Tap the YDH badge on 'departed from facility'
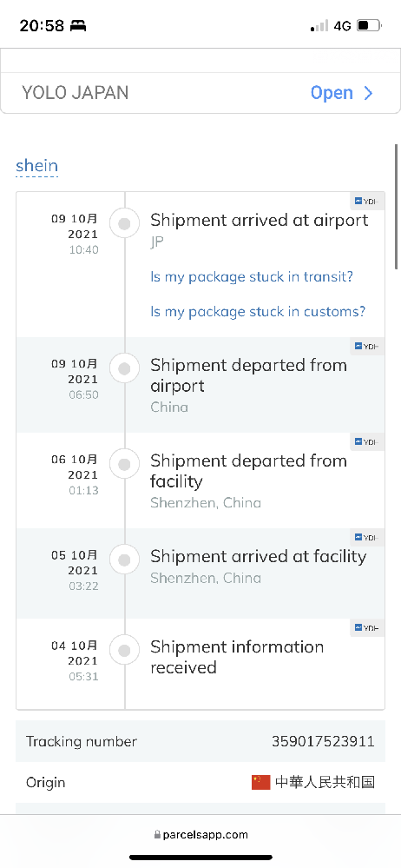The width and height of the screenshot is (401, 868). pyautogui.click(x=367, y=441)
